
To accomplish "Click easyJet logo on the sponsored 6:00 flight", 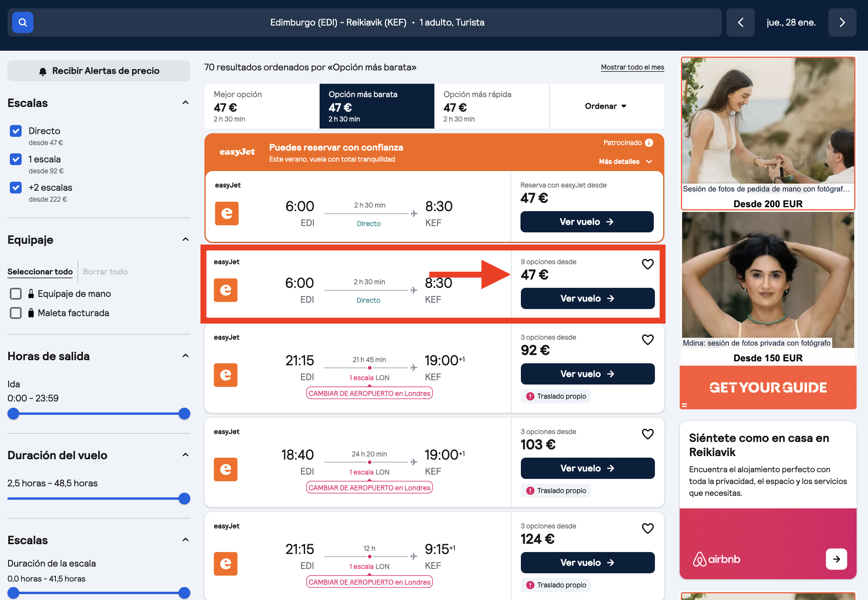I will (x=227, y=213).
